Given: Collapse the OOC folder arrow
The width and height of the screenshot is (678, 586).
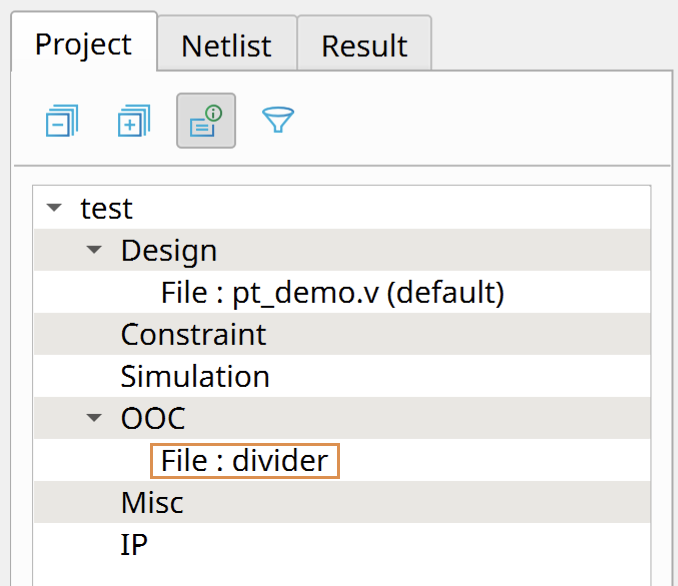Looking at the screenshot, I should [95, 418].
